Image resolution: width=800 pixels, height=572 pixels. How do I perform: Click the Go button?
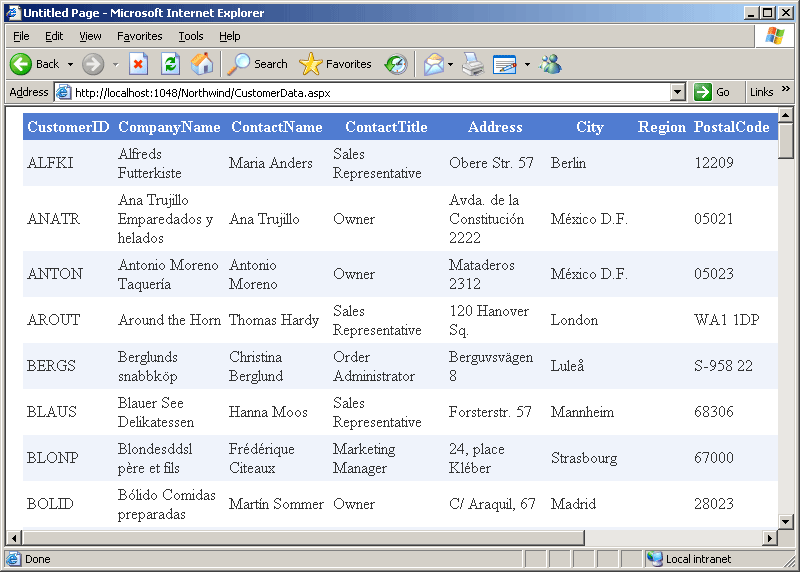712,92
